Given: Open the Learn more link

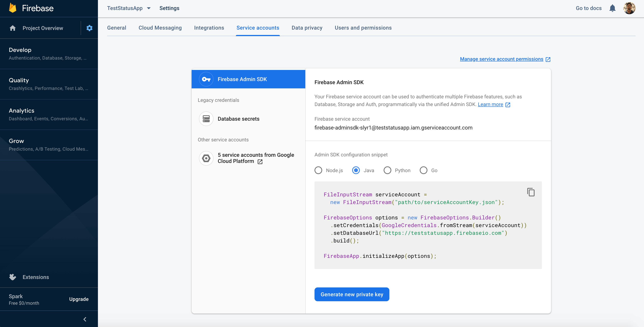Looking at the screenshot, I should coord(490,104).
